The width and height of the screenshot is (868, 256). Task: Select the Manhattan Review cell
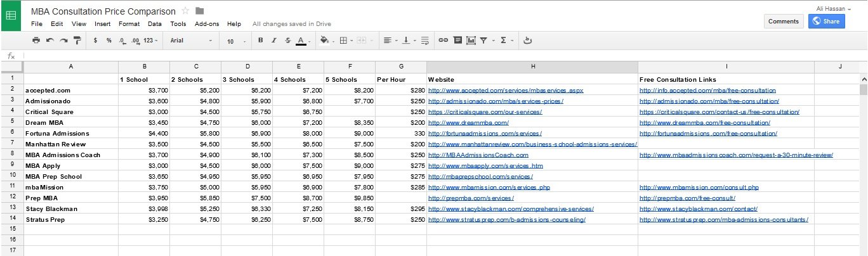(x=71, y=144)
